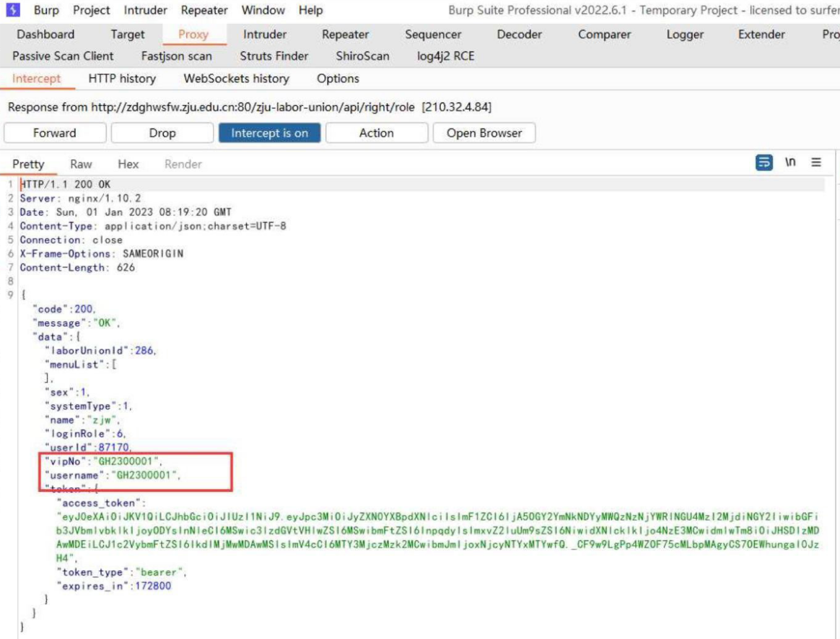Select the Raw view tab
Screen dimensions: 840x639
pyautogui.click(x=81, y=164)
